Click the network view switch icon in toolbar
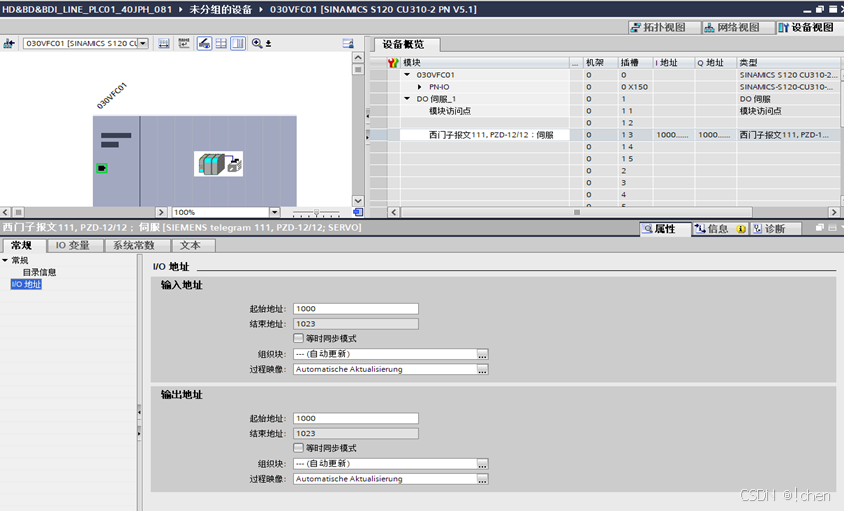 [9, 44]
